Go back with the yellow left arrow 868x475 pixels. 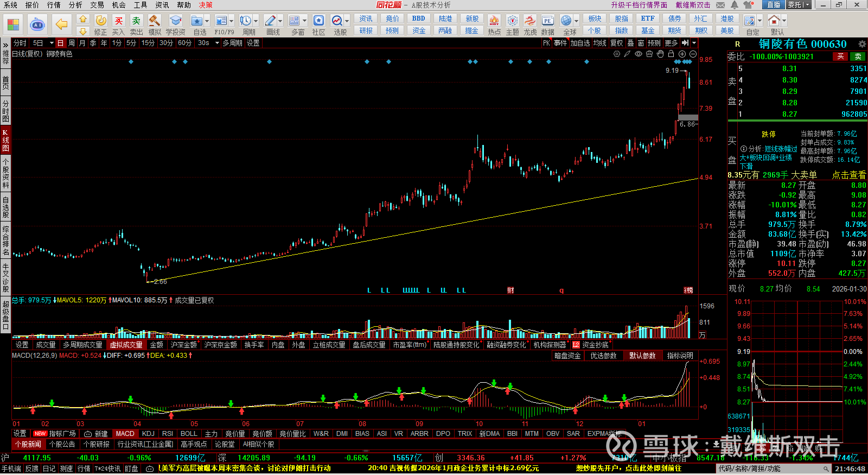[x=62, y=24]
